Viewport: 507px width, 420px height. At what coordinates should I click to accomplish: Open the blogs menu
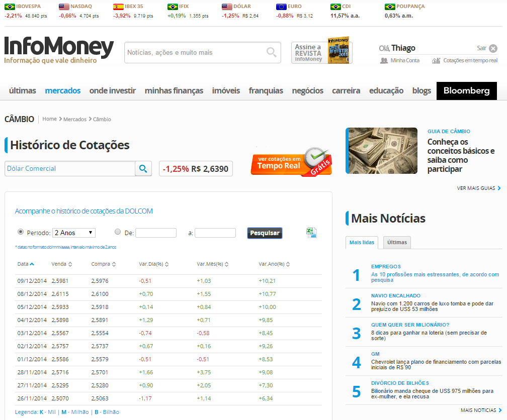point(421,91)
